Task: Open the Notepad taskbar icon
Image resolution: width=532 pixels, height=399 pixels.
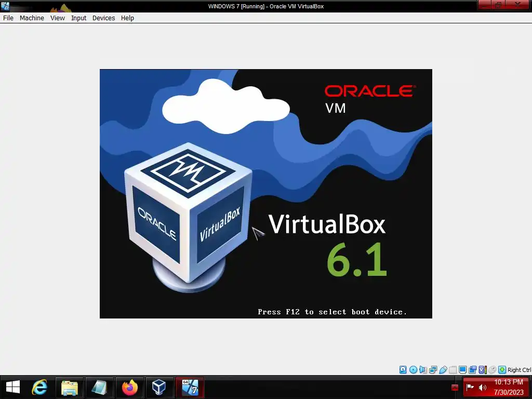Action: coord(99,387)
